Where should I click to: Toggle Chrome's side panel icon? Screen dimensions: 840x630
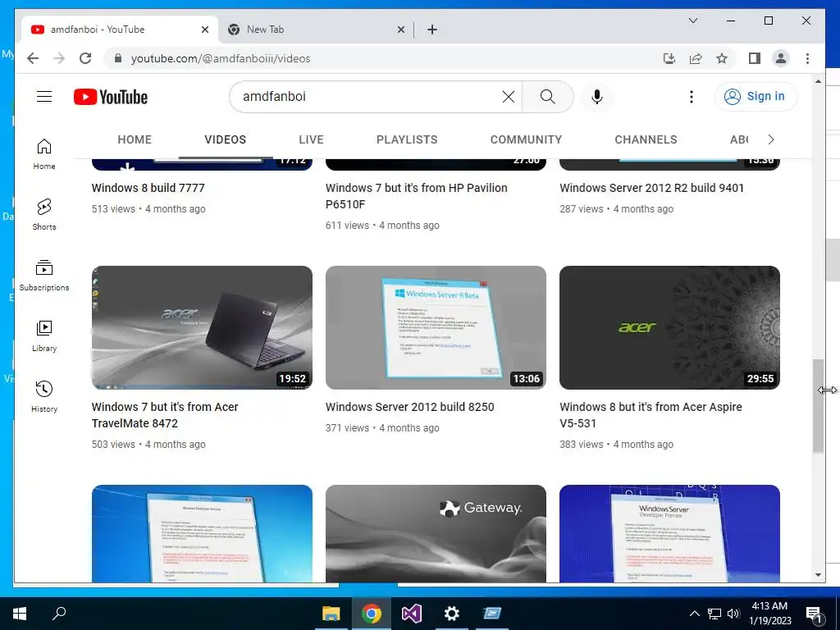point(755,58)
